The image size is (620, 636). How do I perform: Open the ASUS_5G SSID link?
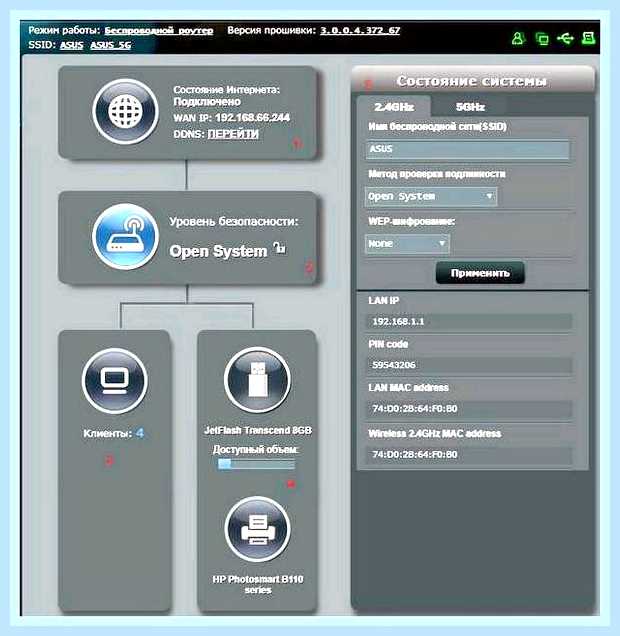pos(111,45)
